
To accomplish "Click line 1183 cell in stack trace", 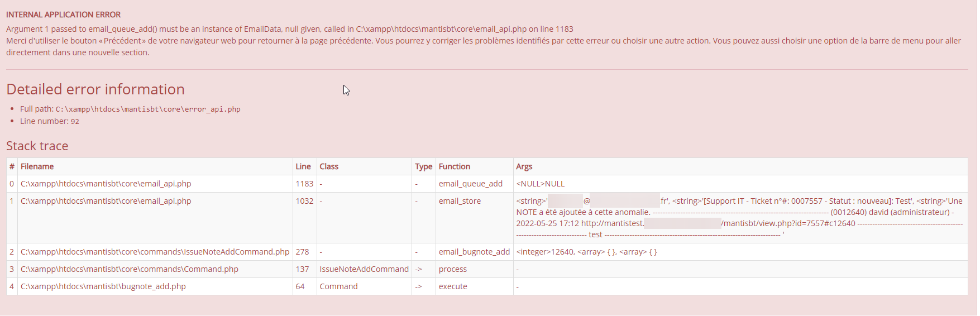I will tap(304, 184).
